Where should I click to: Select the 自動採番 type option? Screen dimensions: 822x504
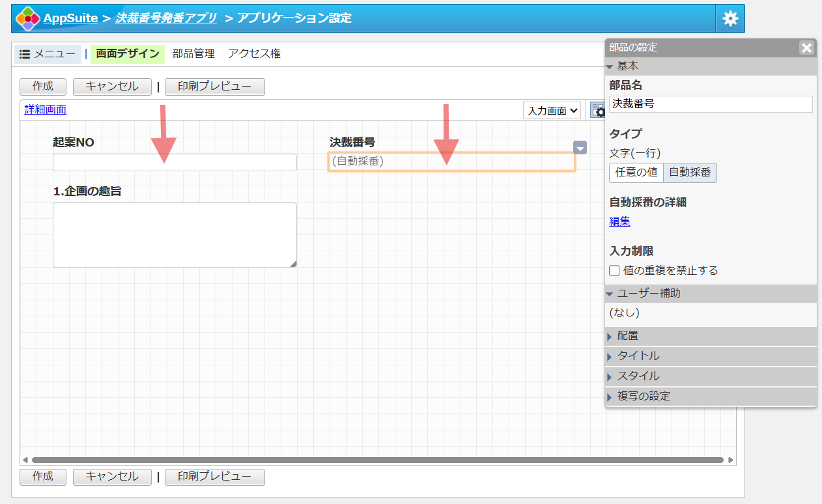click(x=690, y=173)
